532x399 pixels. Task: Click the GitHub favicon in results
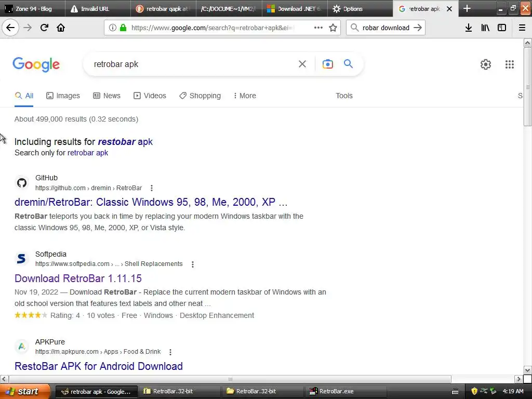point(22,183)
